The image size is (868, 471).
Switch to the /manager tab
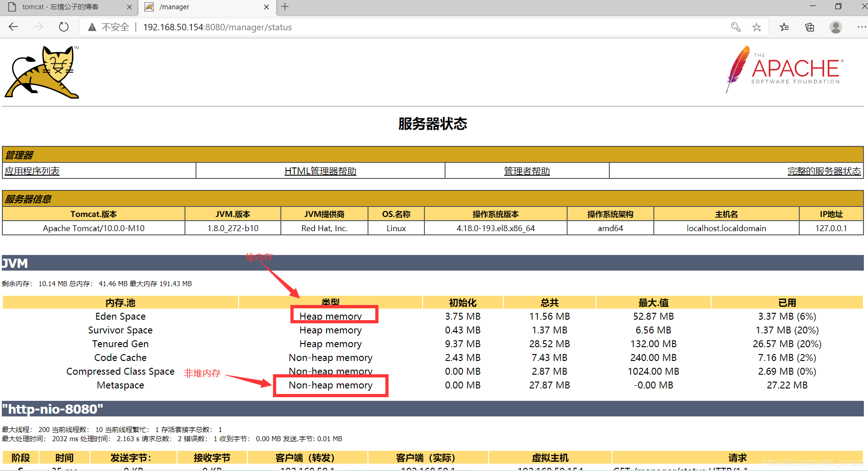click(206, 7)
